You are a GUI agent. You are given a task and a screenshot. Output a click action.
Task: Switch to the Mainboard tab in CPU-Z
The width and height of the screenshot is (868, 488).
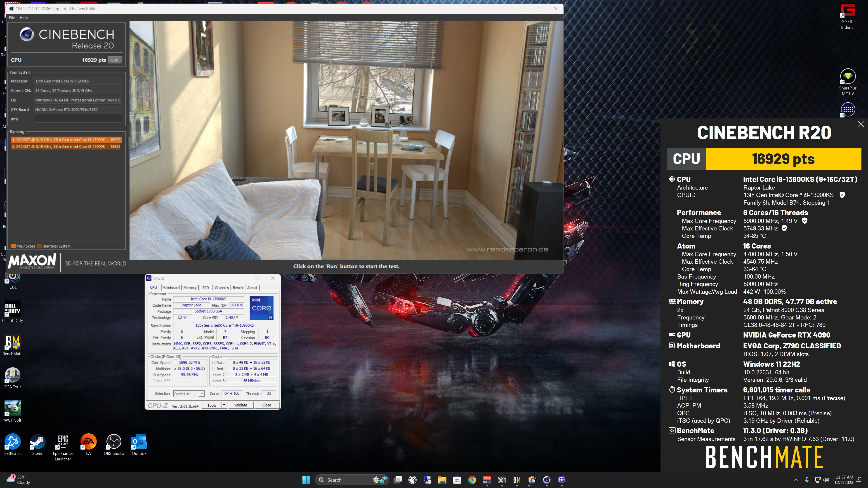click(x=171, y=288)
